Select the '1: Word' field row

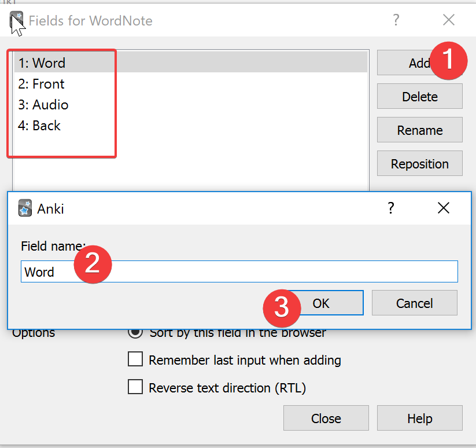click(x=191, y=63)
